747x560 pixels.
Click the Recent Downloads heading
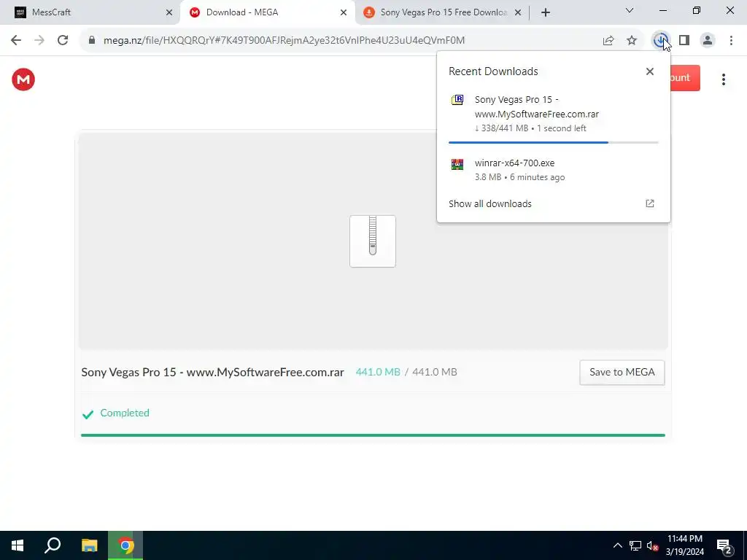[x=493, y=71]
